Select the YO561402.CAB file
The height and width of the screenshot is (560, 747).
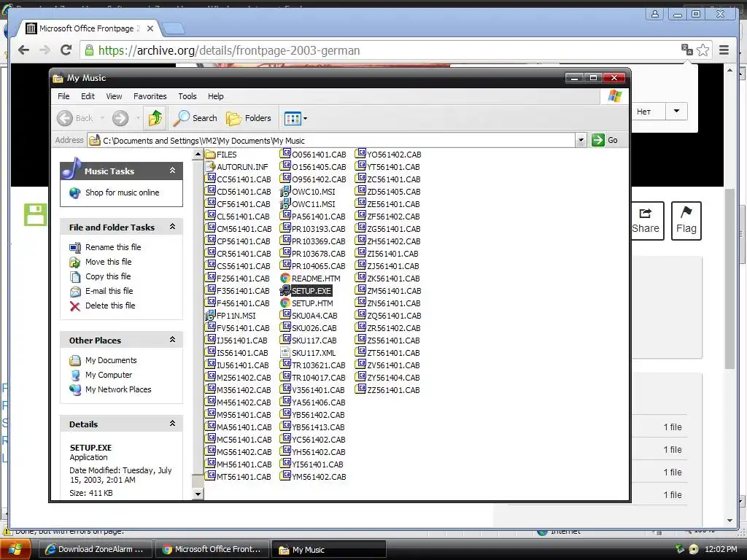pyautogui.click(x=388, y=155)
